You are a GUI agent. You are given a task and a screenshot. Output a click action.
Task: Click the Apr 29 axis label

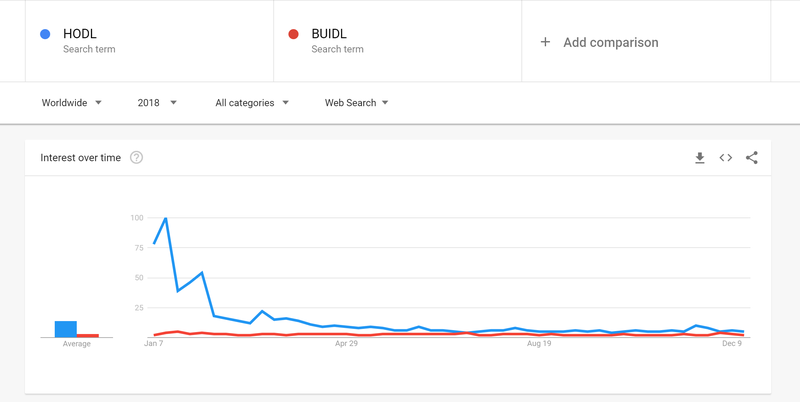coord(346,344)
